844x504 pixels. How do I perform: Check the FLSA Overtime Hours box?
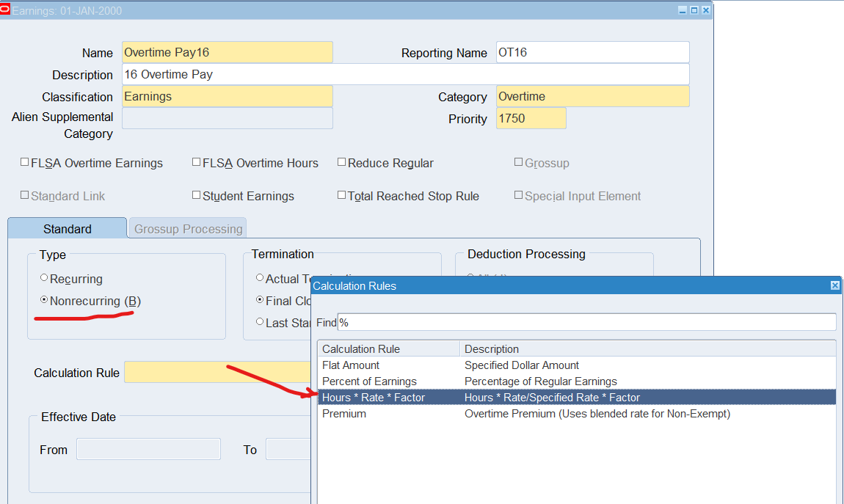pyautogui.click(x=197, y=162)
